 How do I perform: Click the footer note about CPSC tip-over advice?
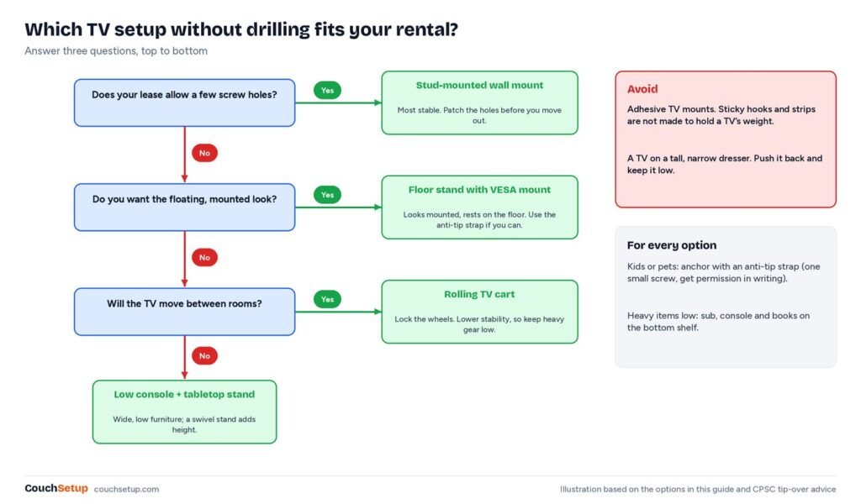[x=698, y=489]
